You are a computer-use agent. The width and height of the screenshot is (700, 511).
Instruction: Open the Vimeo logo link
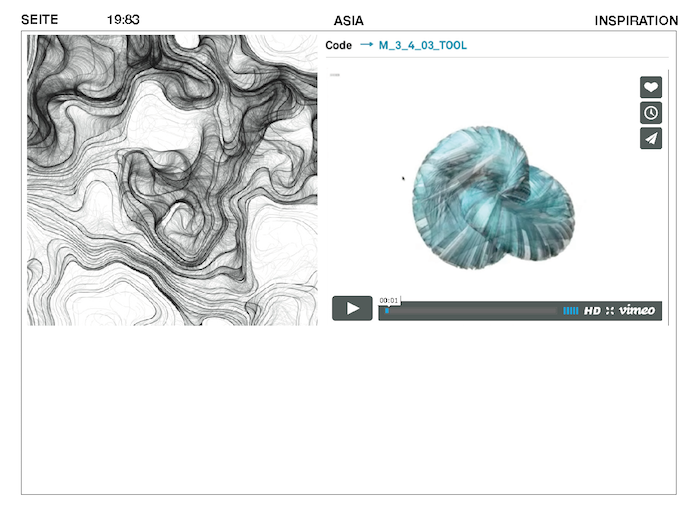point(637,310)
